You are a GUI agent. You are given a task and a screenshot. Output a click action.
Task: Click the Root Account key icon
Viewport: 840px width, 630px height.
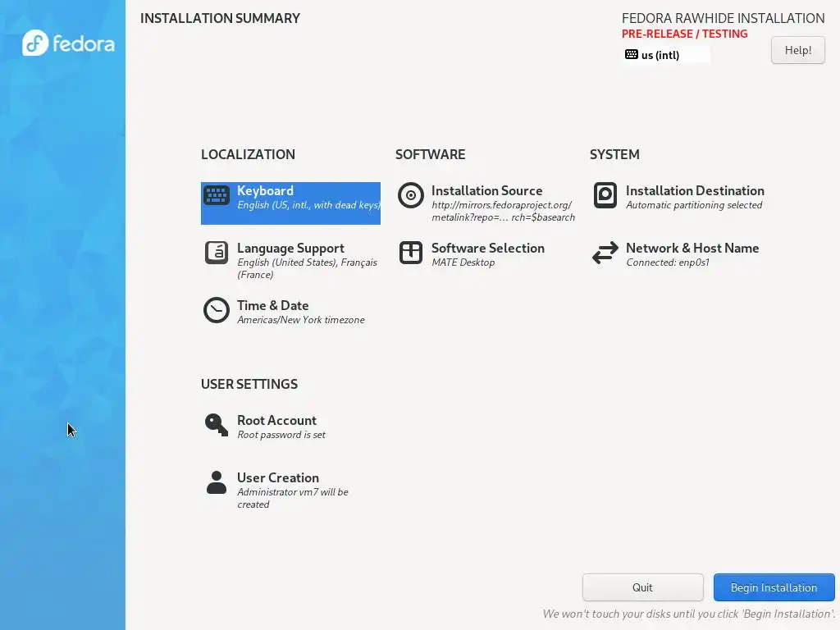(217, 425)
